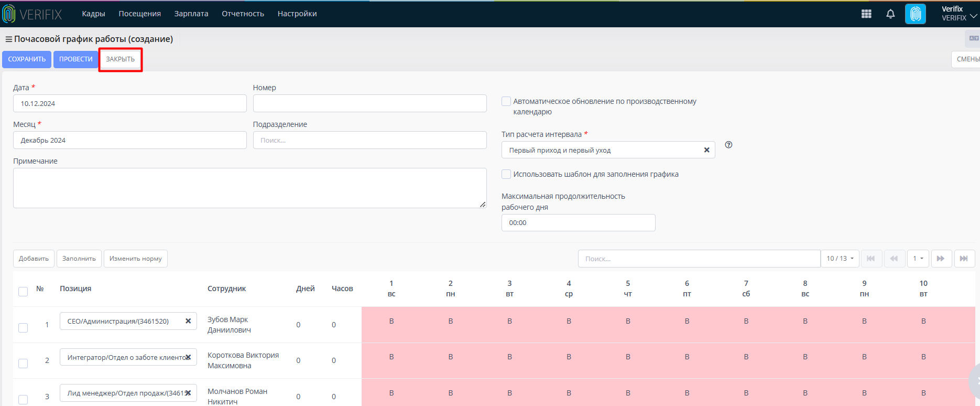Open the interval type help question icon
The height and width of the screenshot is (406, 980).
[728, 145]
